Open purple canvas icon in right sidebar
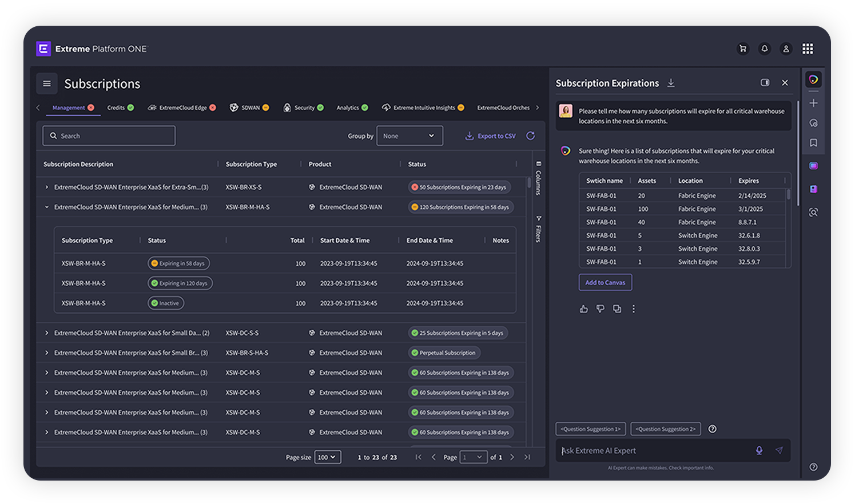The image size is (855, 504). click(813, 166)
